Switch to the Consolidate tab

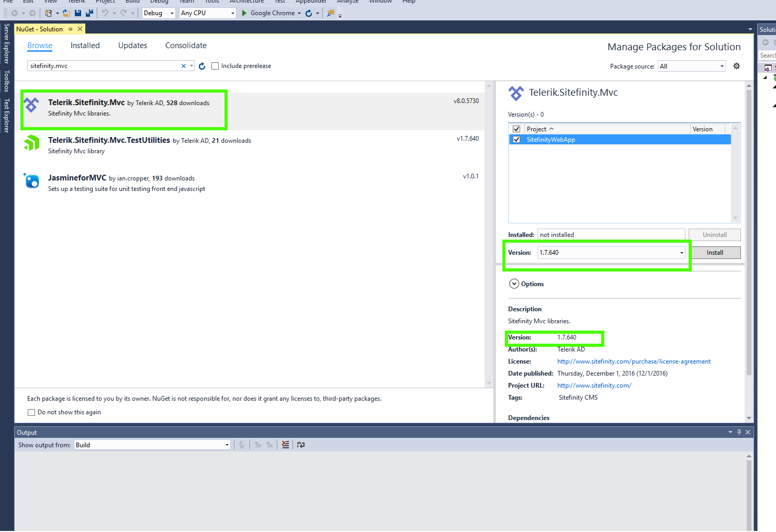click(x=186, y=46)
